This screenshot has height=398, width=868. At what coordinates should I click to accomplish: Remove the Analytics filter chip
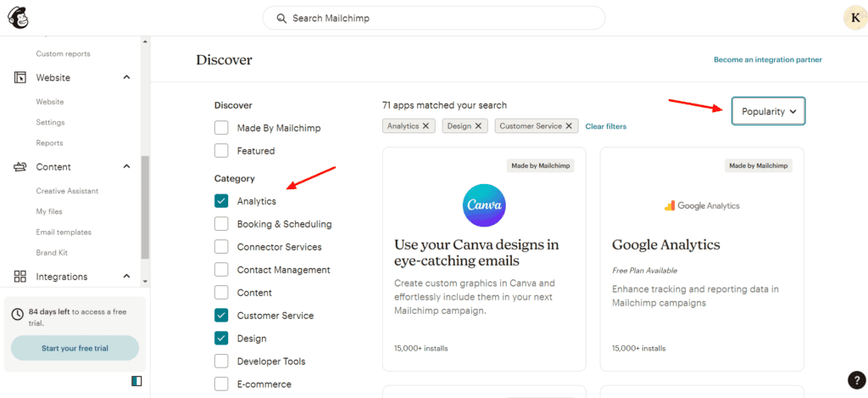(426, 126)
